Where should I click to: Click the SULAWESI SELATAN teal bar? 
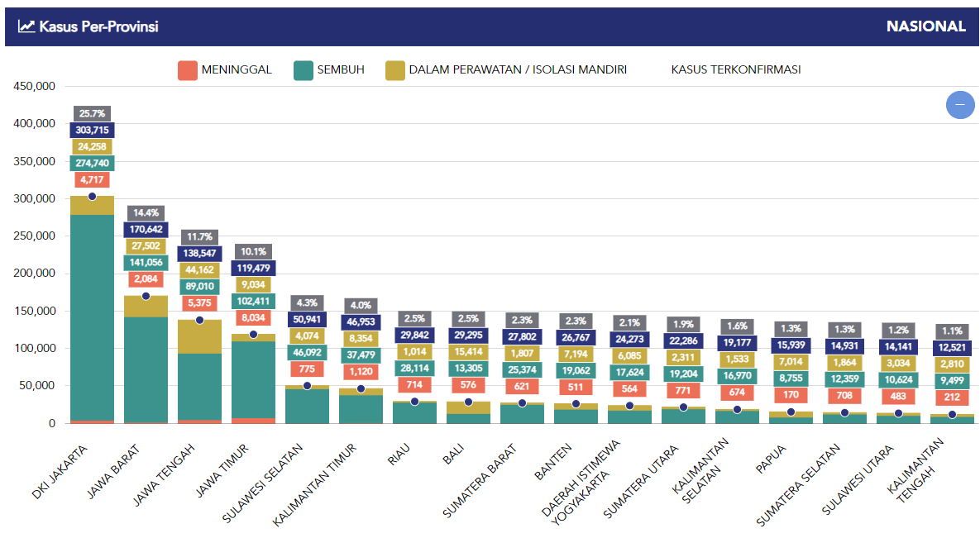(x=308, y=406)
